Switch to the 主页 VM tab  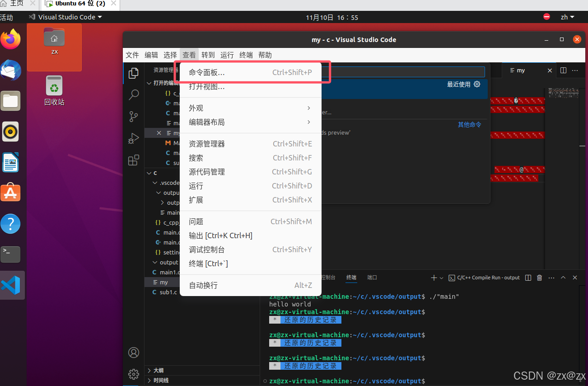pos(17,4)
